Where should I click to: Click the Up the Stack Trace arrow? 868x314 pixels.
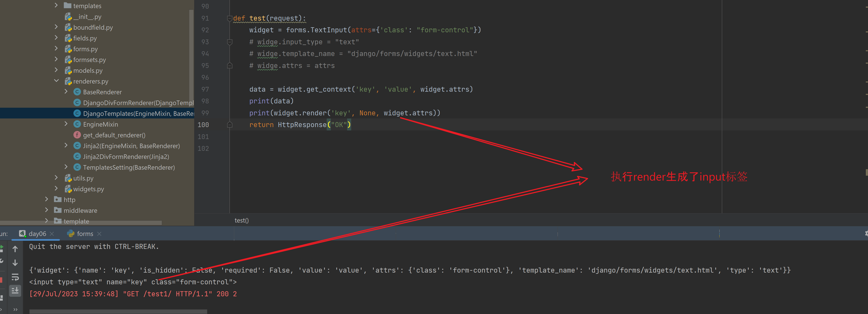[15, 249]
